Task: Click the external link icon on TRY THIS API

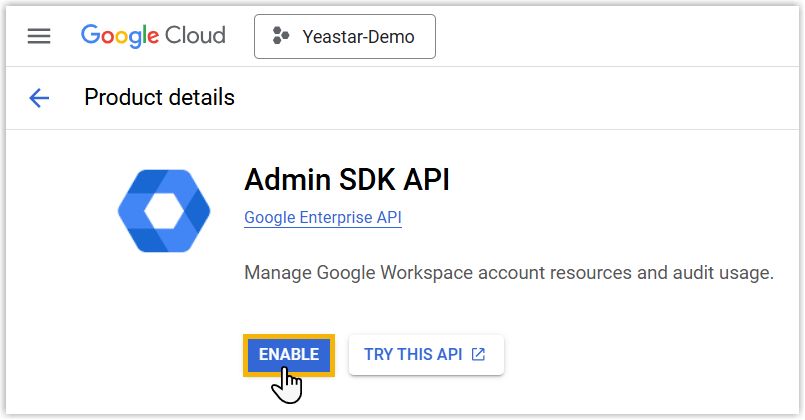Action: tap(478, 354)
